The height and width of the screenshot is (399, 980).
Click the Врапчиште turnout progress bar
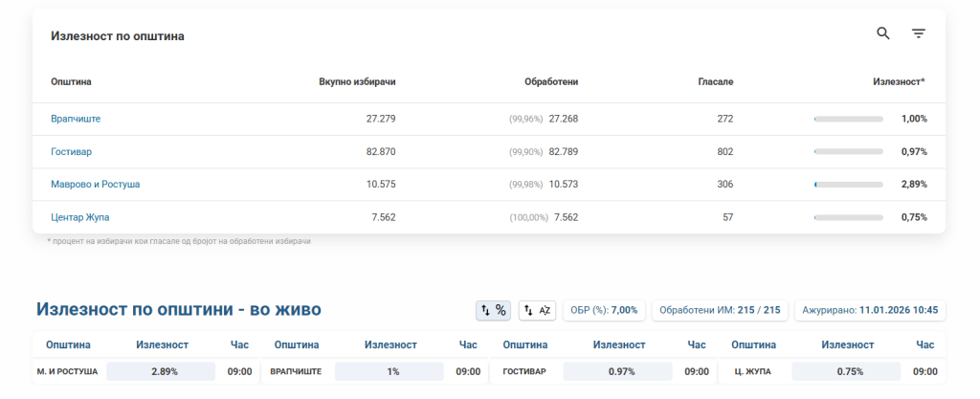848,120
